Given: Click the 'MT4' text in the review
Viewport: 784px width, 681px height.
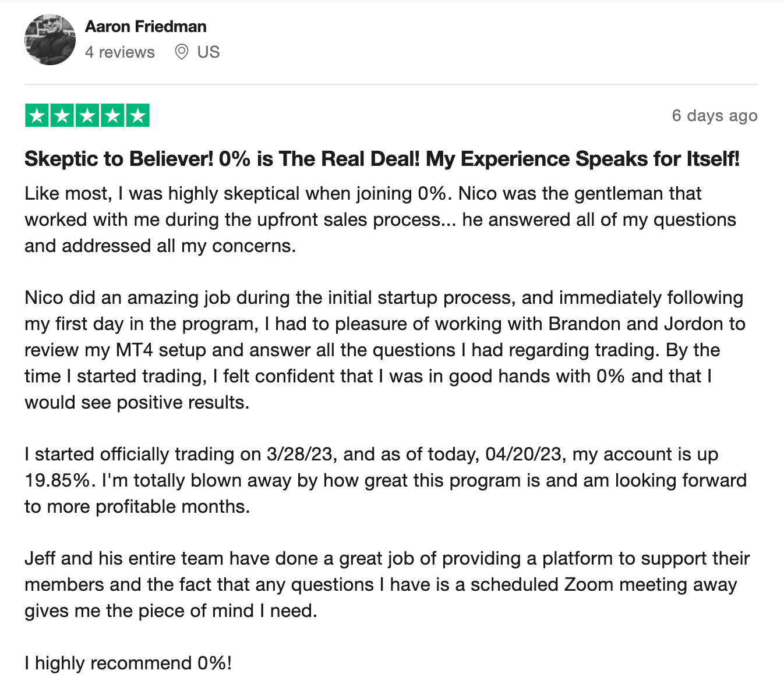Looking at the screenshot, I should coord(135,350).
